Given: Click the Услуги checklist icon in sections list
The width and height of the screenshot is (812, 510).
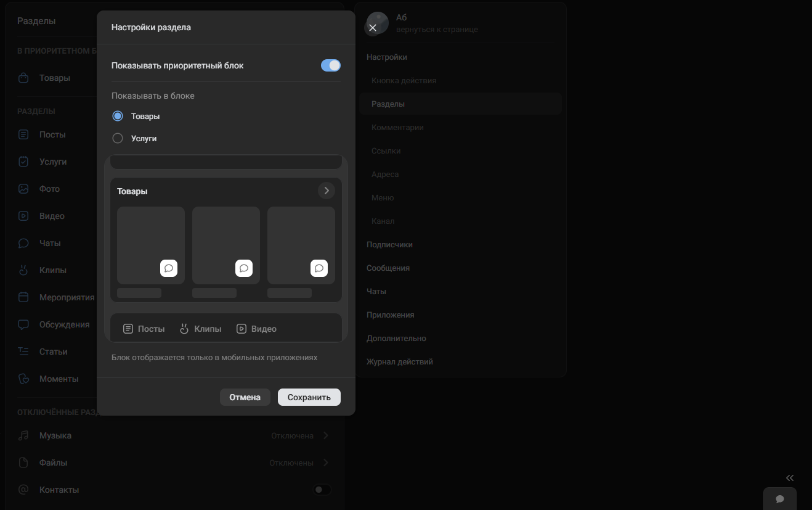Looking at the screenshot, I should (x=23, y=162).
